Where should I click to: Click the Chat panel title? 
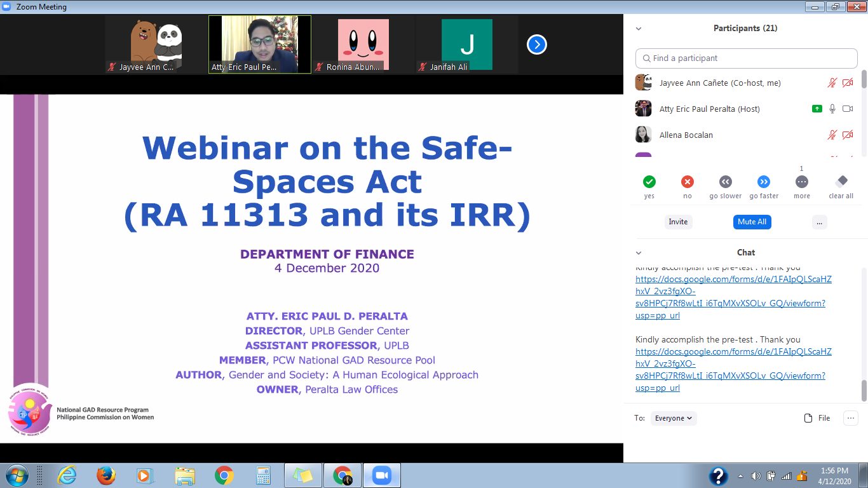click(x=746, y=253)
